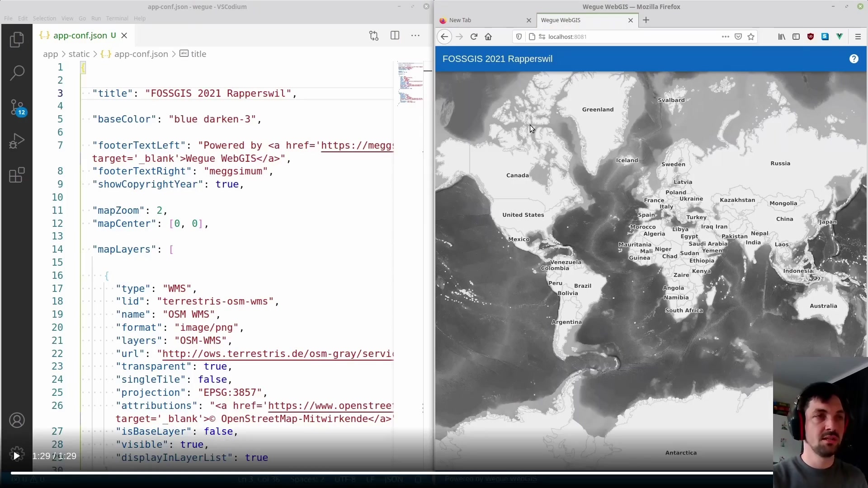Open the Selection menu in VSCodium
Viewport: 868px width, 488px height.
pos(44,19)
